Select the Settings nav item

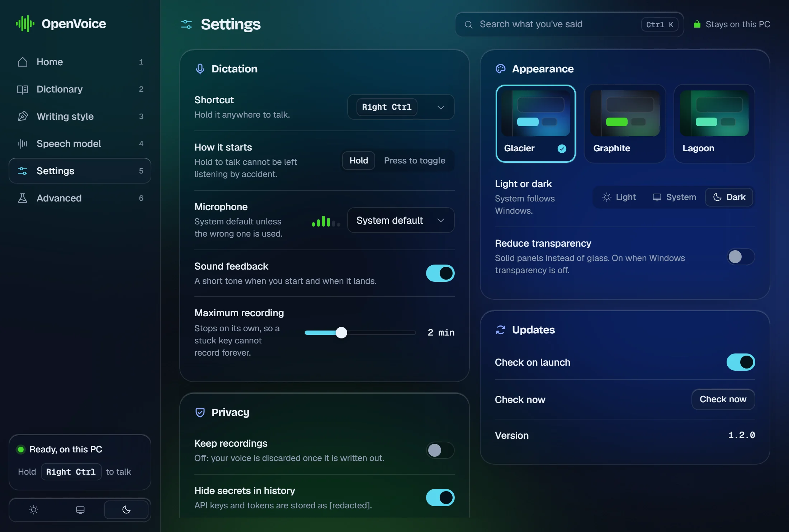(x=80, y=171)
